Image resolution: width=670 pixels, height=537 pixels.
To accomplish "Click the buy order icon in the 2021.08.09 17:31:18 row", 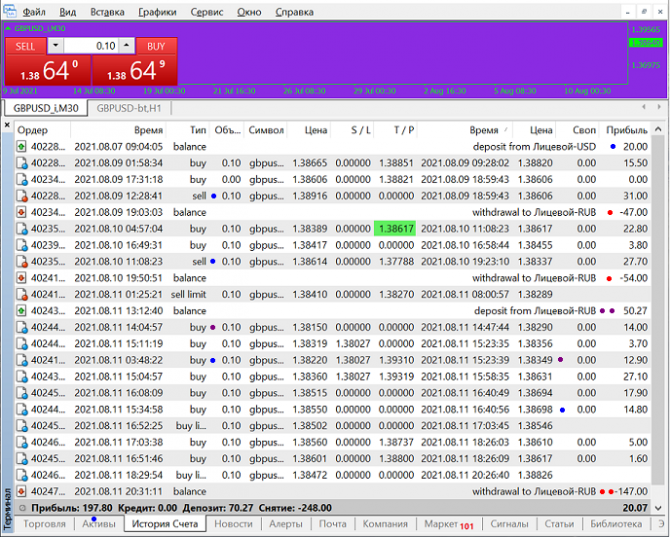I will 21,179.
